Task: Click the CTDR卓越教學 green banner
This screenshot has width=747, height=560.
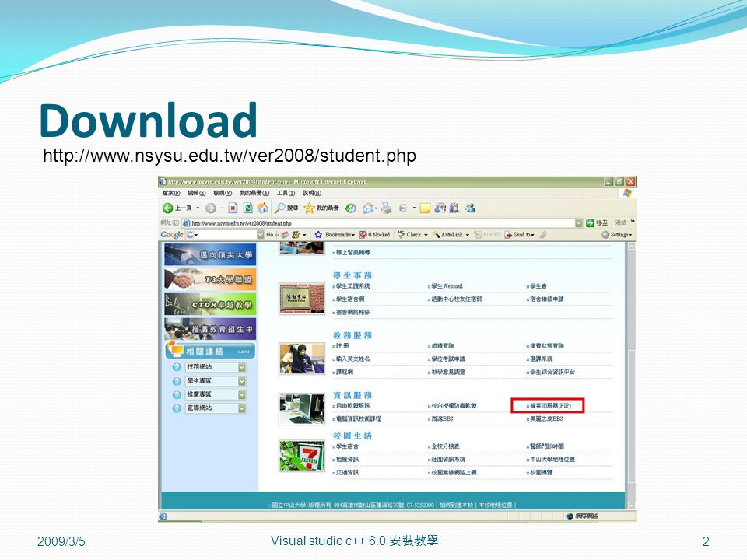Action: 210,304
